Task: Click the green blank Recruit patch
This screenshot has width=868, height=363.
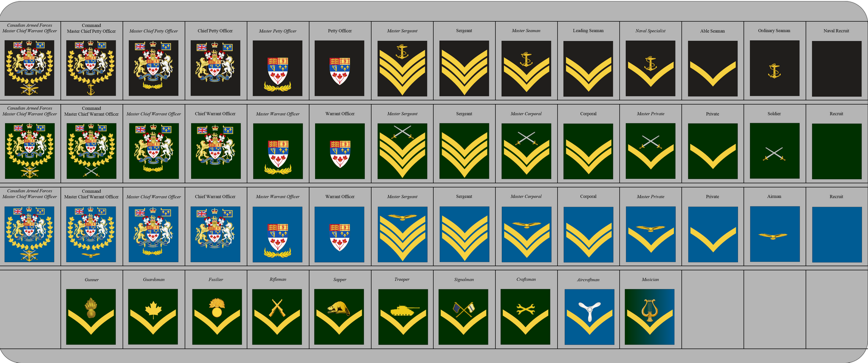Action: [837, 151]
